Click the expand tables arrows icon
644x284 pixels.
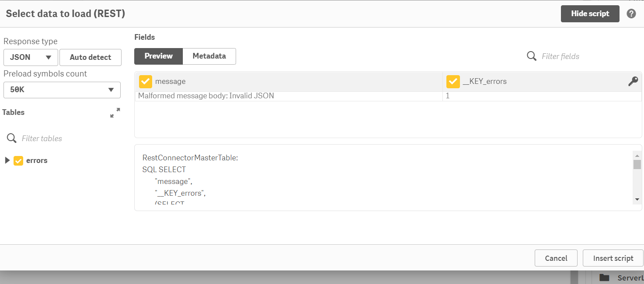115,113
